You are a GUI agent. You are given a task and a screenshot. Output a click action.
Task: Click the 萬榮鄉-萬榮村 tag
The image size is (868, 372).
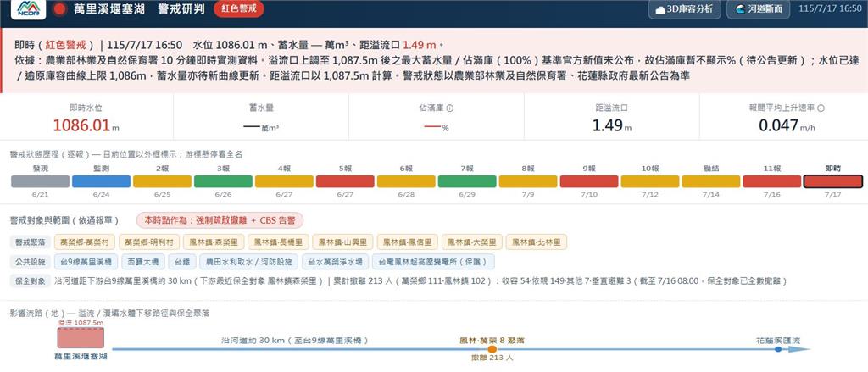pos(84,242)
